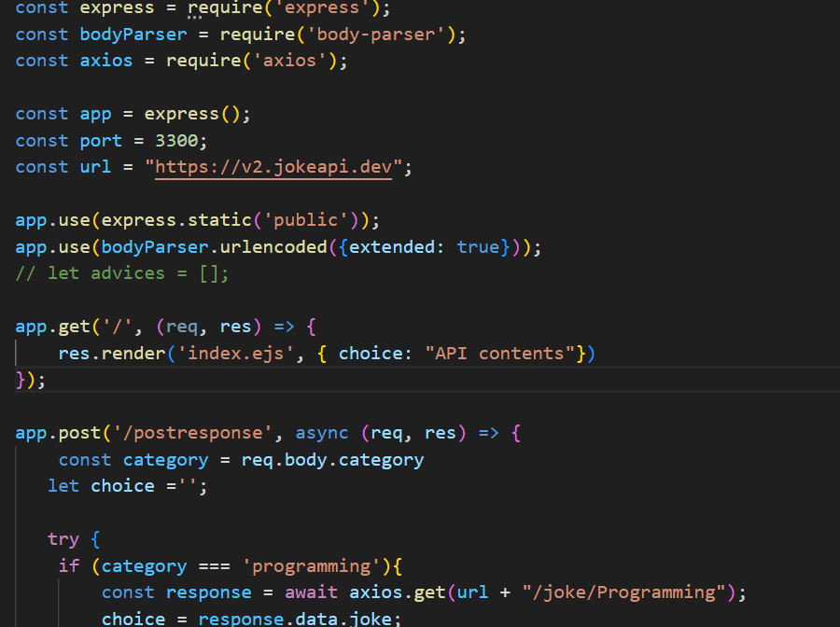Click the 'port' constant name
840x627 pixels.
pos(101,140)
